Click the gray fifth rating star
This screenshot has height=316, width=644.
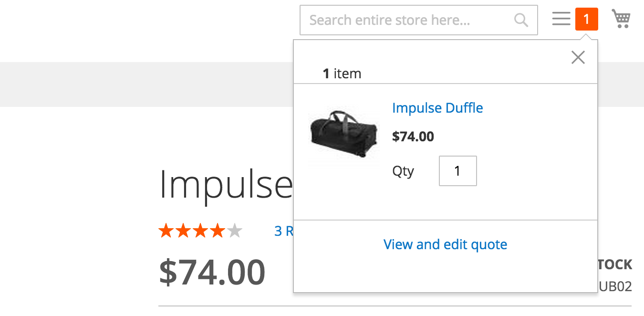tap(235, 231)
